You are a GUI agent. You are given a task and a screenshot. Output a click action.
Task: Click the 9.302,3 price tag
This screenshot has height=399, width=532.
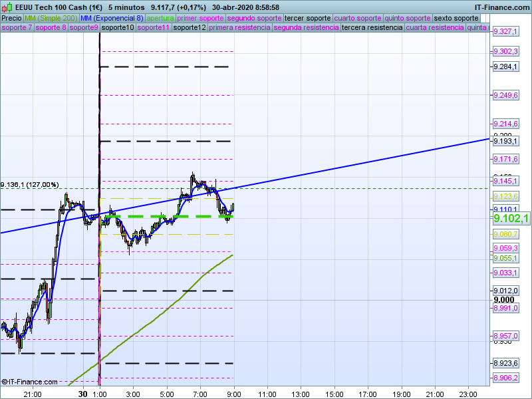[x=505, y=52]
